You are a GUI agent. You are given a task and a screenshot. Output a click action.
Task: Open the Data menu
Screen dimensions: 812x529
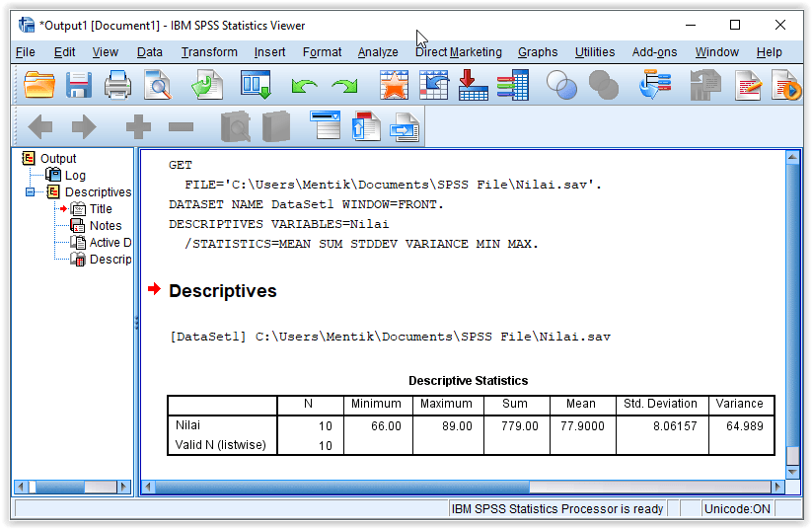(x=150, y=52)
